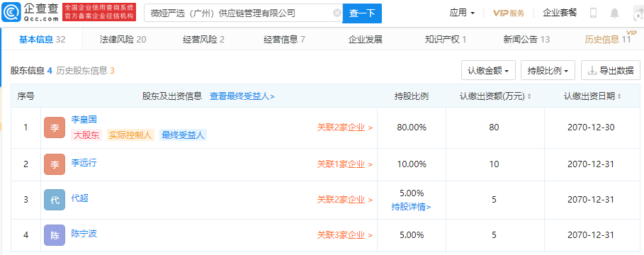This screenshot has height=255, width=644.
Task: Select 股东信息 sub-tab
Action: pyautogui.click(x=31, y=71)
